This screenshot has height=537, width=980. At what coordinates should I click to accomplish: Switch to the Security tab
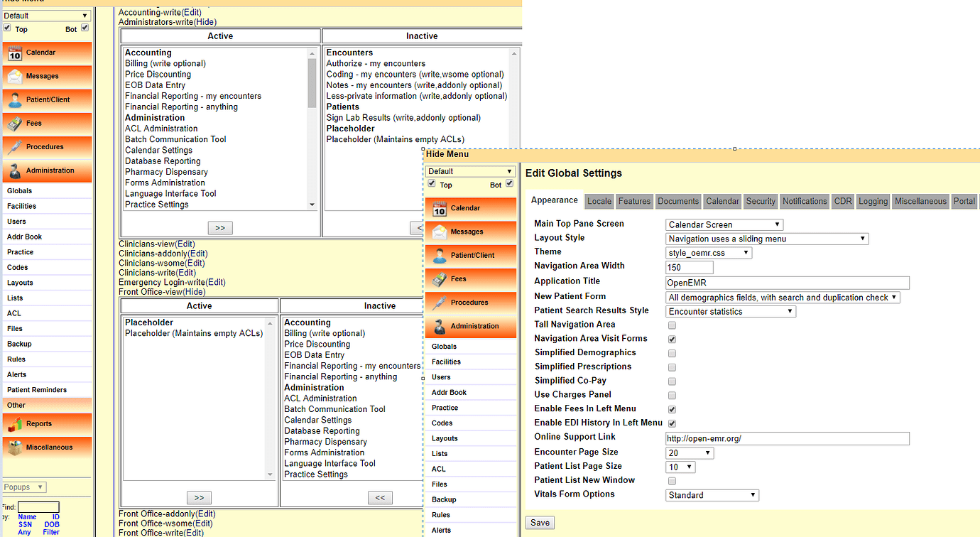[x=761, y=201]
